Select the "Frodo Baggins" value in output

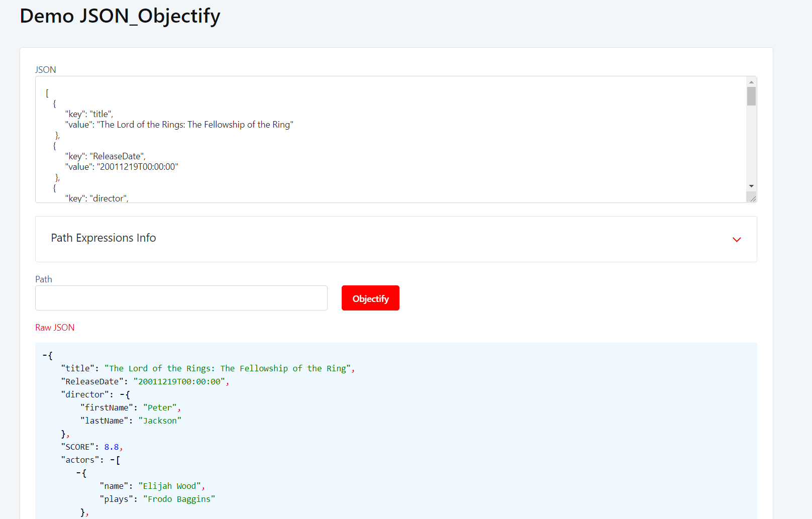179,499
